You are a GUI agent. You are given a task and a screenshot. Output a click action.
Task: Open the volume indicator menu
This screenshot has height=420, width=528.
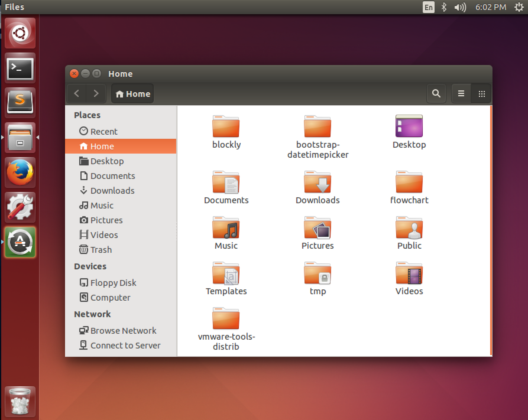pyautogui.click(x=460, y=7)
